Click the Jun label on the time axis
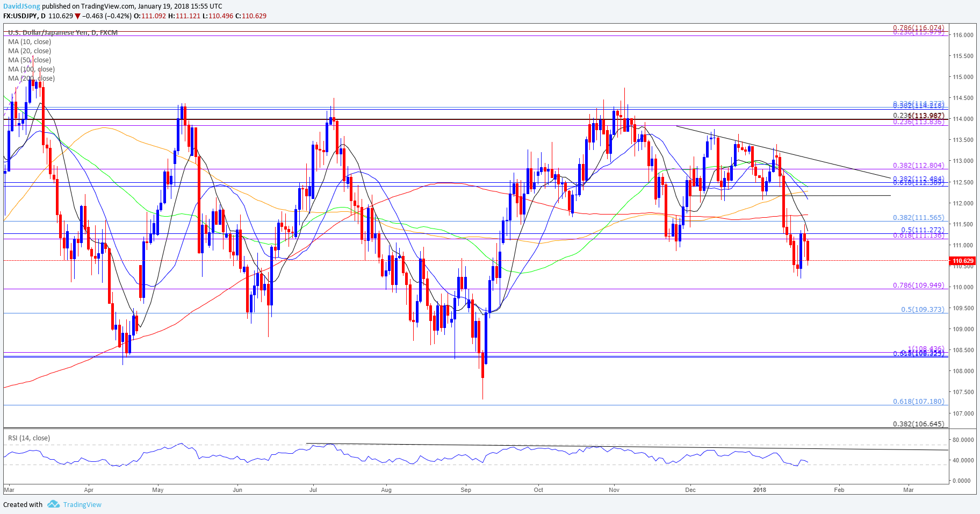This screenshot has height=514, width=980. click(237, 490)
